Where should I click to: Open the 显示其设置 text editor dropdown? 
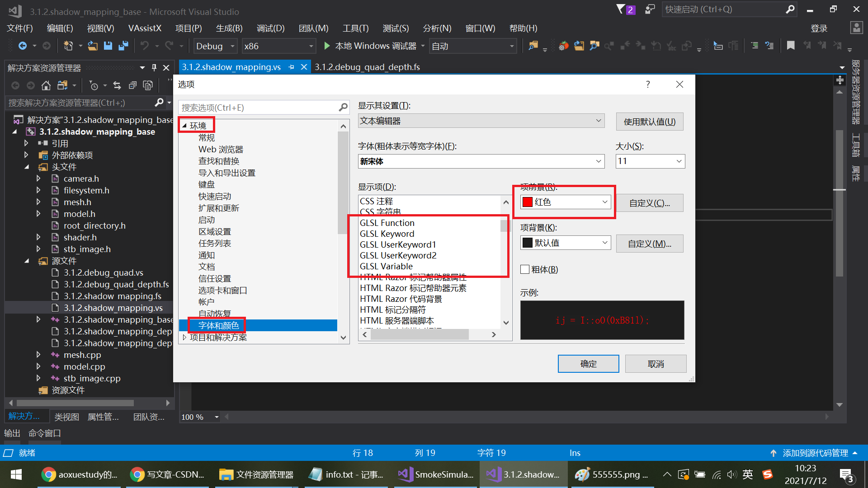(x=481, y=121)
